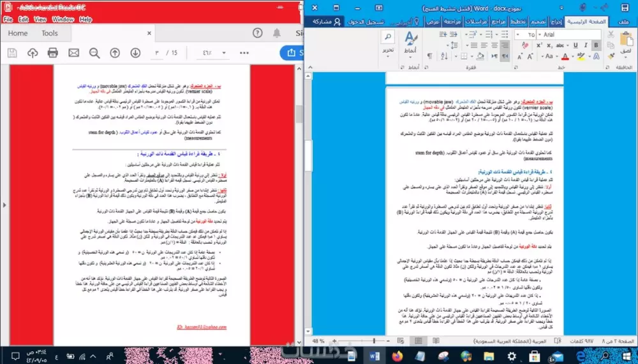Click the Find text magnifier in Acrobat
The image size is (638, 364).
pos(94,52)
